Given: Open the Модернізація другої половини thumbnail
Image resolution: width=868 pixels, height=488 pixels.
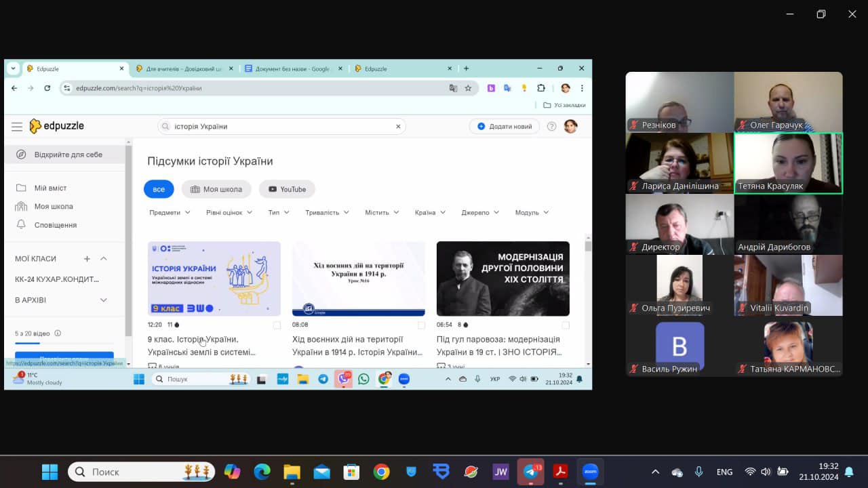Looking at the screenshot, I should tap(502, 279).
